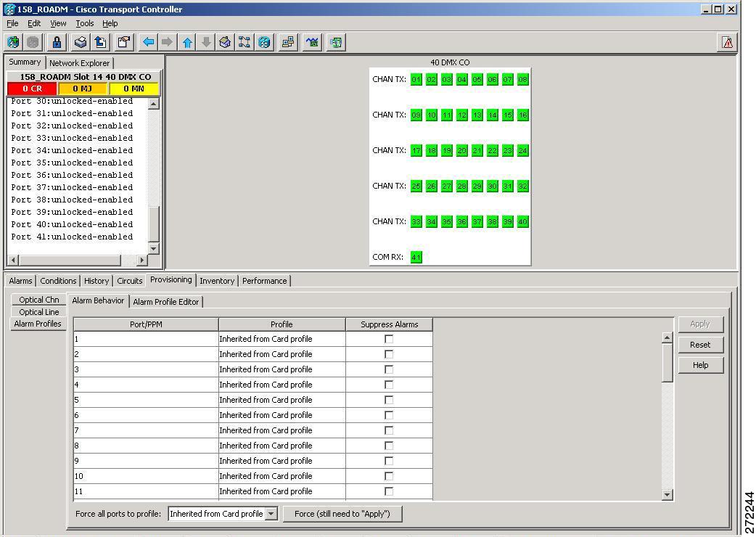Select the Optical Chn side tab
Screen dimensions: 756x537
(x=38, y=300)
